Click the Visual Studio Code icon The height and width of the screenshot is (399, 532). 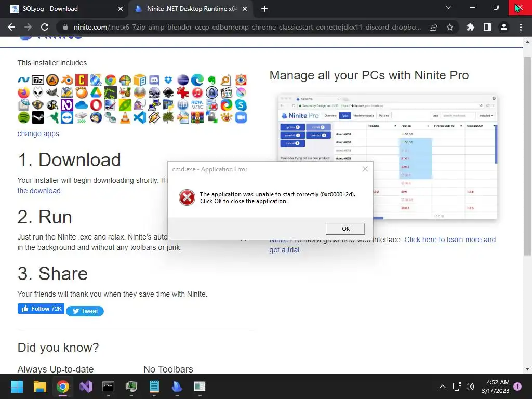coord(139,117)
